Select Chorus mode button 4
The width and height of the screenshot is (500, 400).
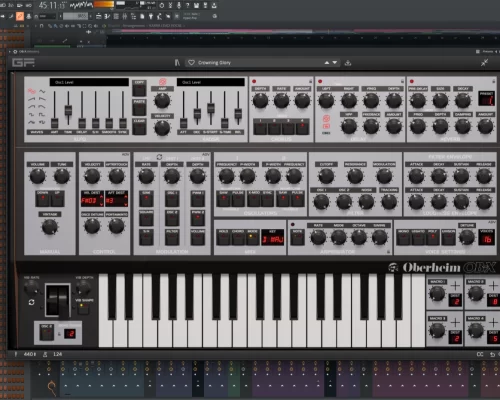click(x=302, y=127)
